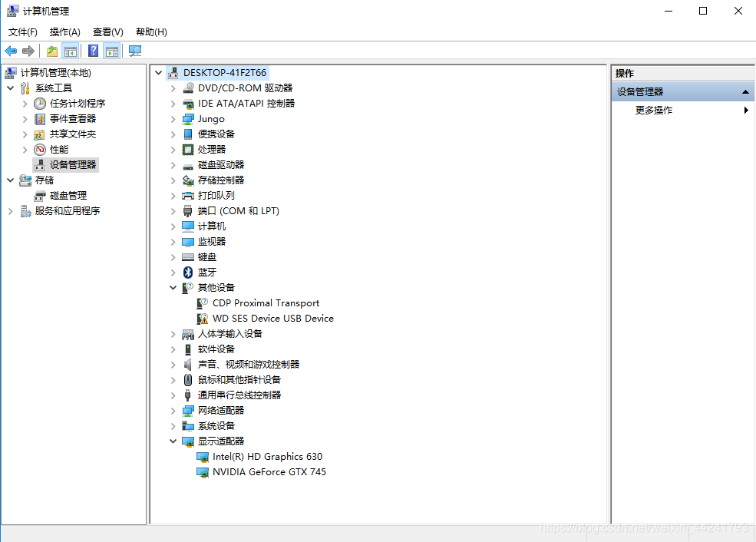Image resolution: width=756 pixels, height=542 pixels.
Task: Toggle the Show/Hide Console Tree icon
Action: click(x=71, y=51)
